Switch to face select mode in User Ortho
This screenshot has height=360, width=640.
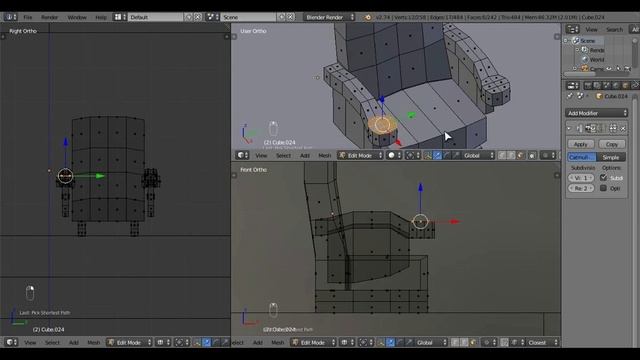pos(521,156)
